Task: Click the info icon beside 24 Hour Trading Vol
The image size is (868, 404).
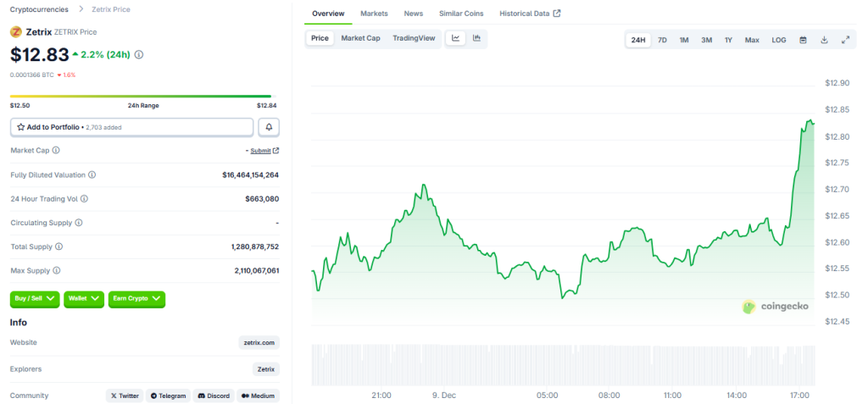Action: [84, 199]
